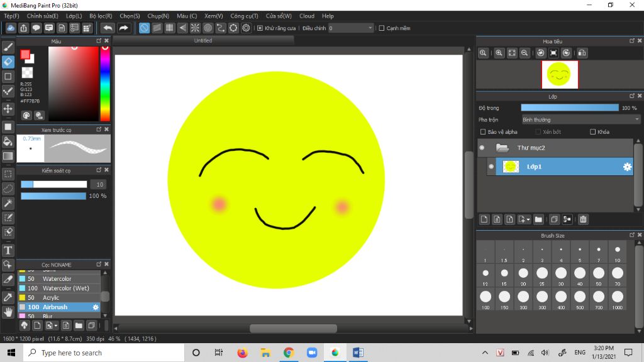Click the brush size slider showing 10

pyautogui.click(x=54, y=185)
